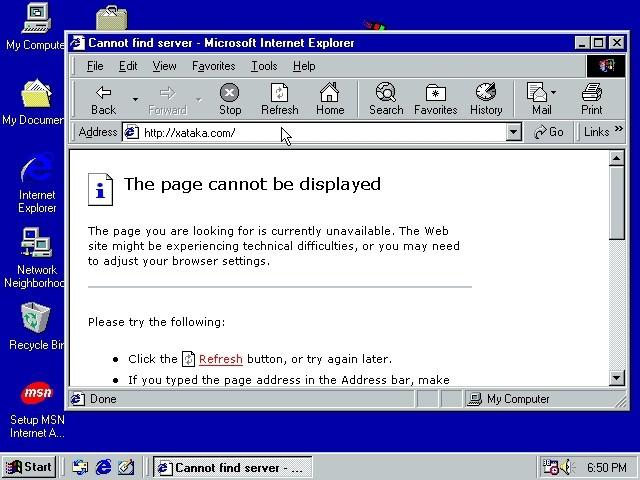Maximize the Internet Explorer window
640x480 pixels.
[599, 43]
